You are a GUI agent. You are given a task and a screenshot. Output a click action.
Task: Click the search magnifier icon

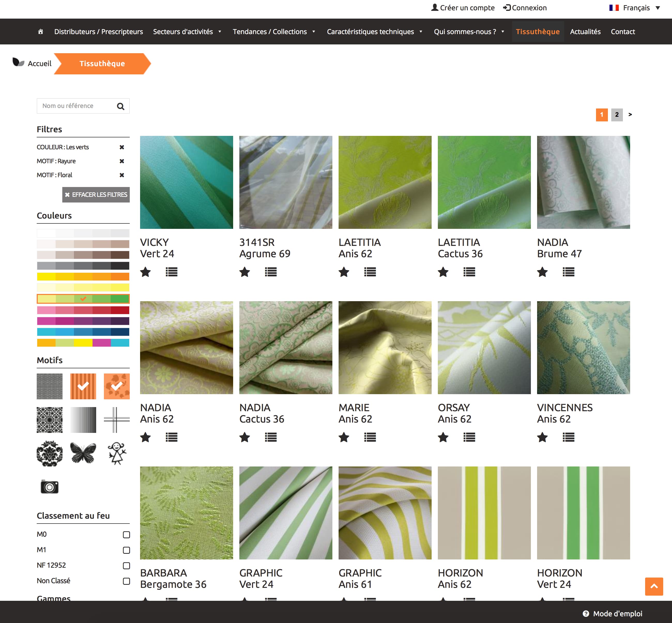(120, 106)
